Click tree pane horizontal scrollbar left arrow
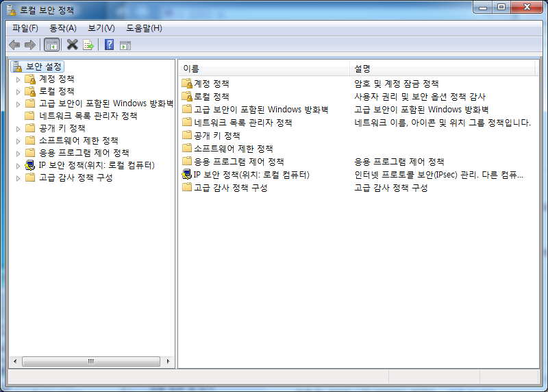The width and height of the screenshot is (548, 392). coord(15,361)
